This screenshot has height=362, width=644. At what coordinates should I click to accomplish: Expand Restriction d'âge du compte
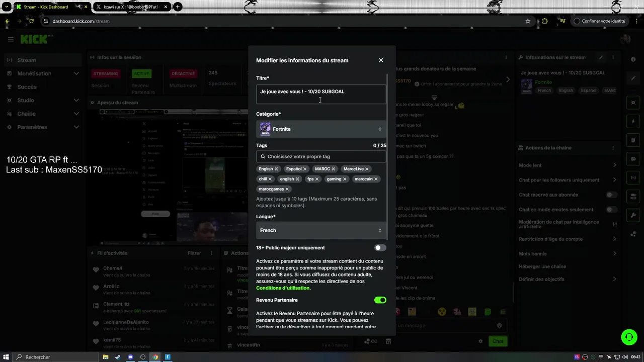pos(568,239)
